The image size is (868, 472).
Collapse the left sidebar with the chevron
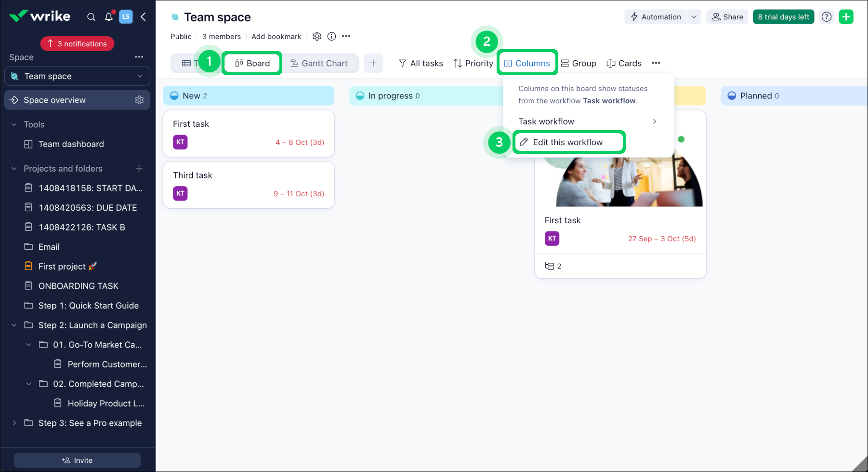coord(143,16)
